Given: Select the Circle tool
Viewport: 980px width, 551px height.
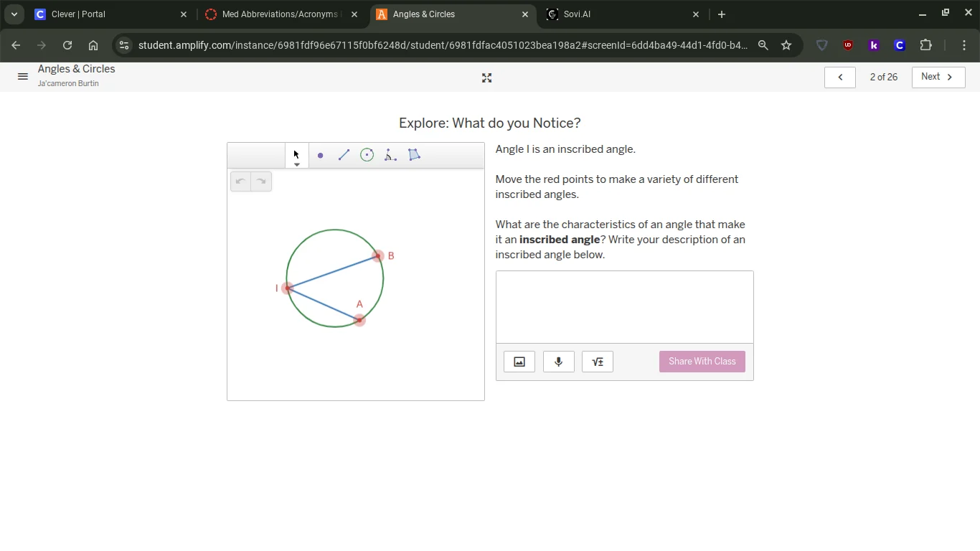Looking at the screenshot, I should [x=367, y=155].
